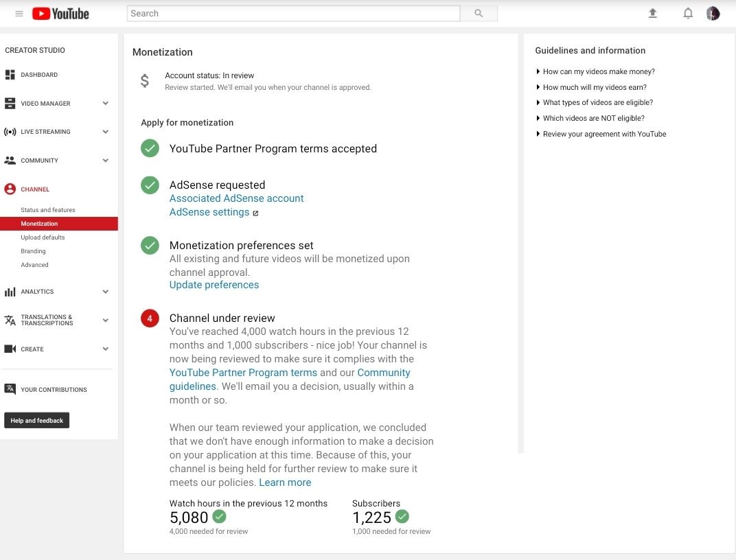Open the account avatar menu
Viewport: 736px width, 560px height.
coord(713,13)
